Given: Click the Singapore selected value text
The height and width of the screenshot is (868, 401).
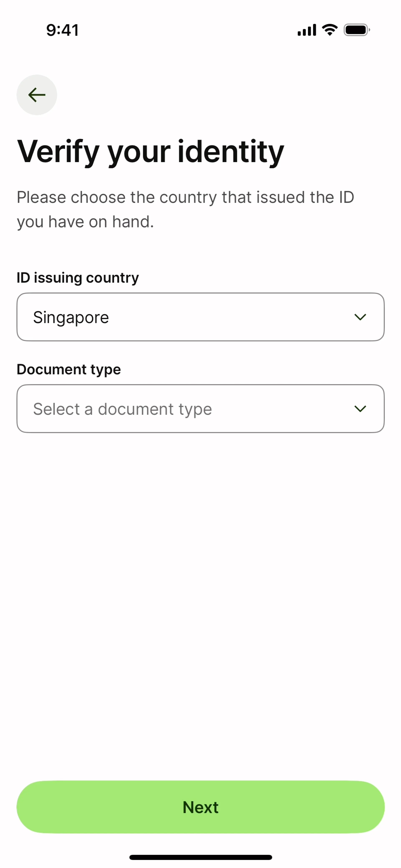Looking at the screenshot, I should (x=71, y=317).
